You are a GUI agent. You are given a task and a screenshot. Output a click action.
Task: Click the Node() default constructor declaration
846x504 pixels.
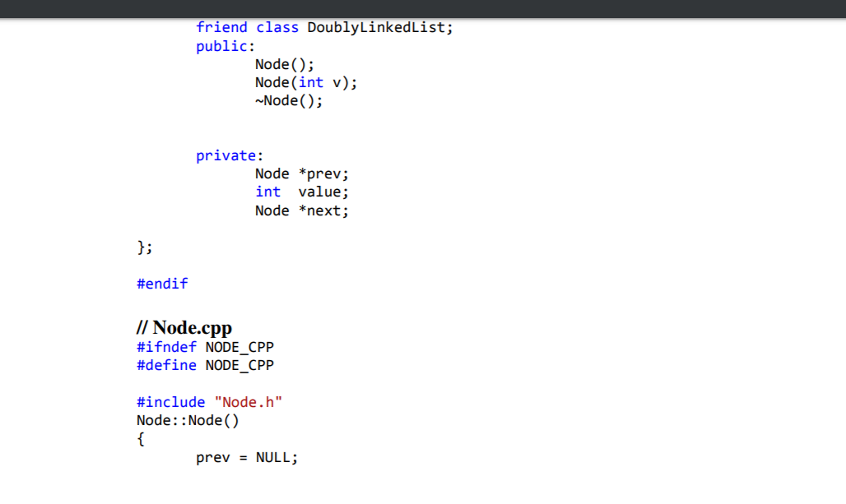click(x=282, y=64)
